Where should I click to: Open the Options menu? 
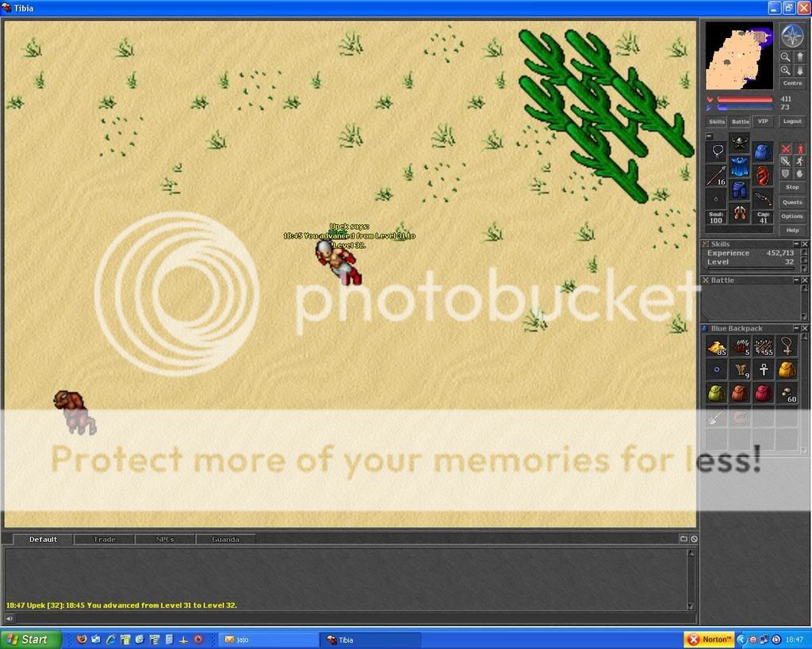pyautogui.click(x=792, y=216)
